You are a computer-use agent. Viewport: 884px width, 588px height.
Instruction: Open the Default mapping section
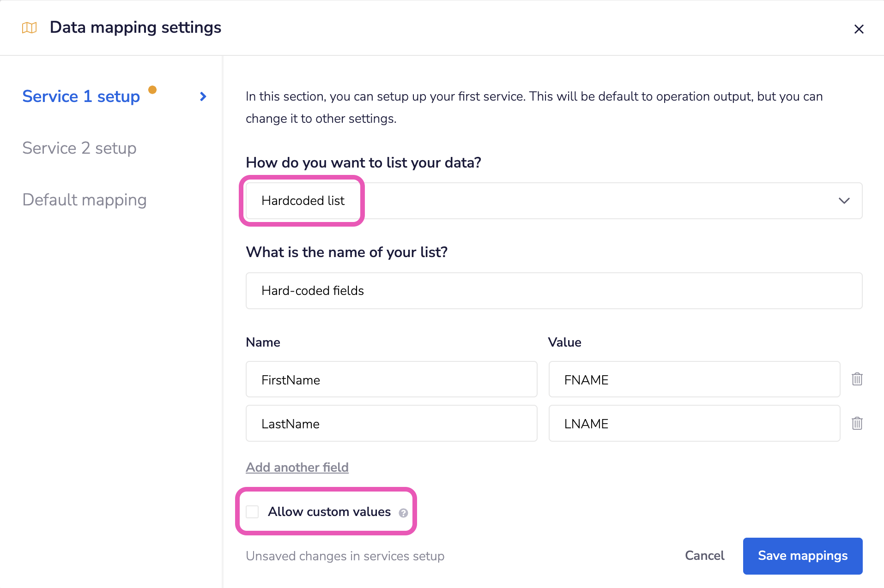pos(84,200)
